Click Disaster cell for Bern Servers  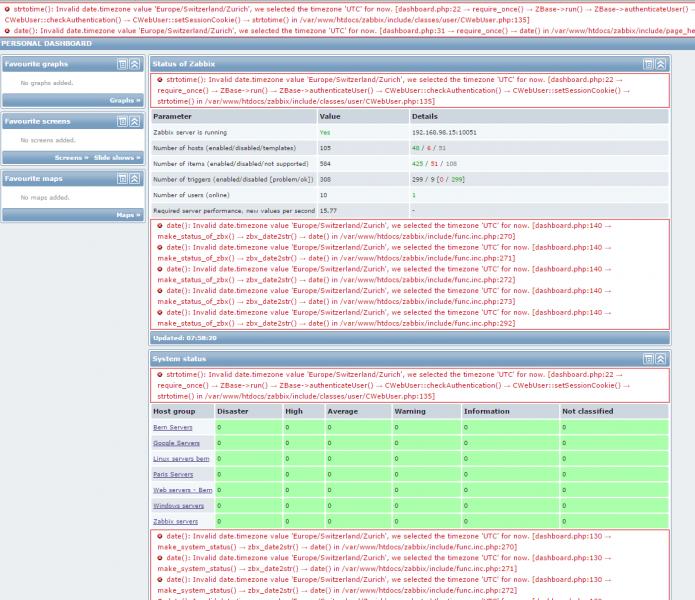tap(248, 427)
